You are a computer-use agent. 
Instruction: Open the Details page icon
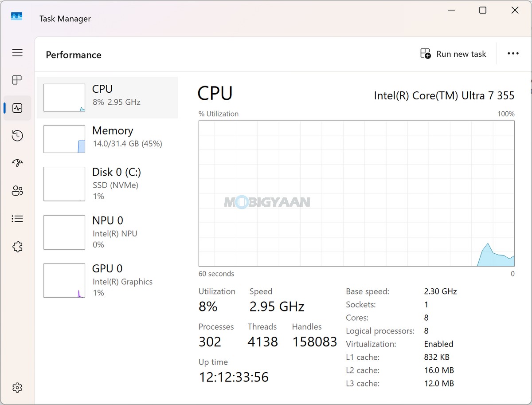pos(17,219)
